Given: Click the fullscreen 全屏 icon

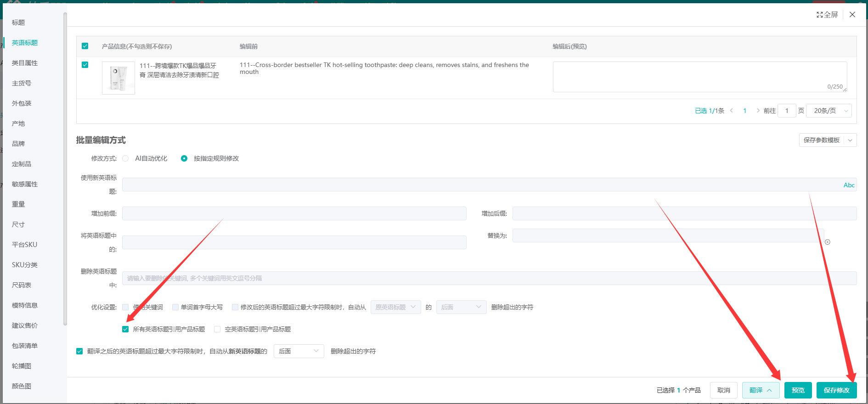Looking at the screenshot, I should (820, 15).
